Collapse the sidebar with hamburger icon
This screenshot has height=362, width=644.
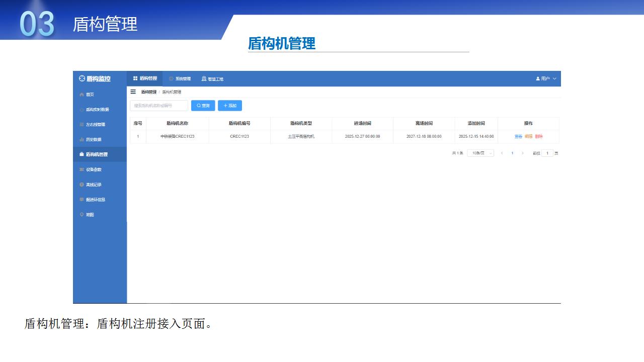pyautogui.click(x=133, y=92)
